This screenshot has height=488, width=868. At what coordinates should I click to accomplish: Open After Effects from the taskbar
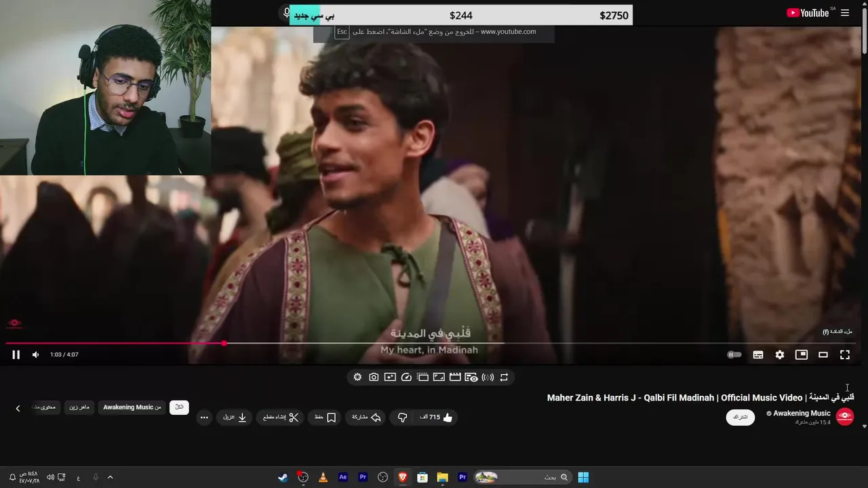point(343,477)
